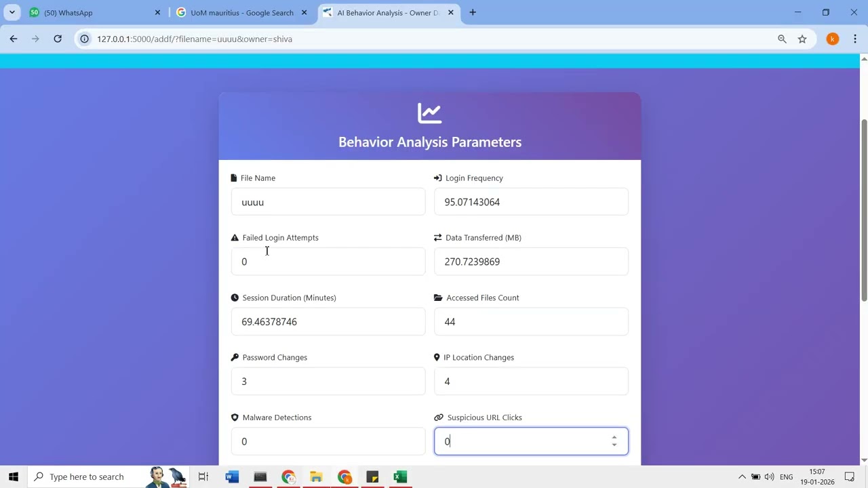This screenshot has height=488, width=868.
Task: Click the link icon beside Suspicious URL Clicks
Action: [x=439, y=418]
